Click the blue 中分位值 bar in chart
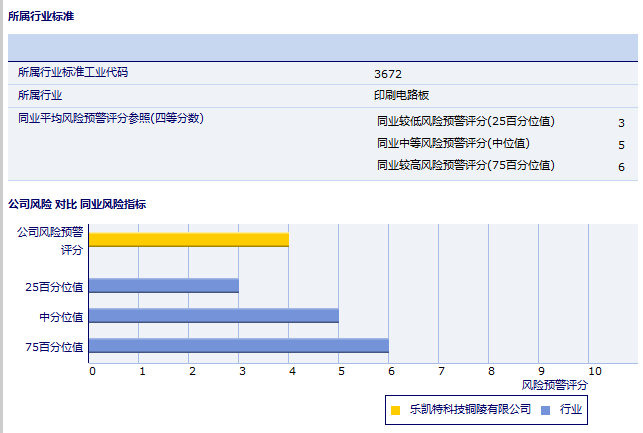This screenshot has width=643, height=433. 214,315
